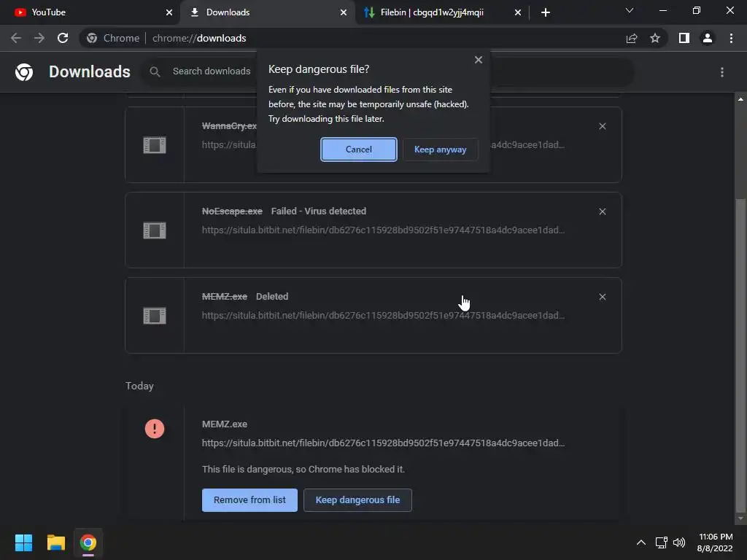This screenshot has width=747, height=560.
Task: Click the deleted MEMZ.exe file icon
Action: pyautogui.click(x=155, y=316)
